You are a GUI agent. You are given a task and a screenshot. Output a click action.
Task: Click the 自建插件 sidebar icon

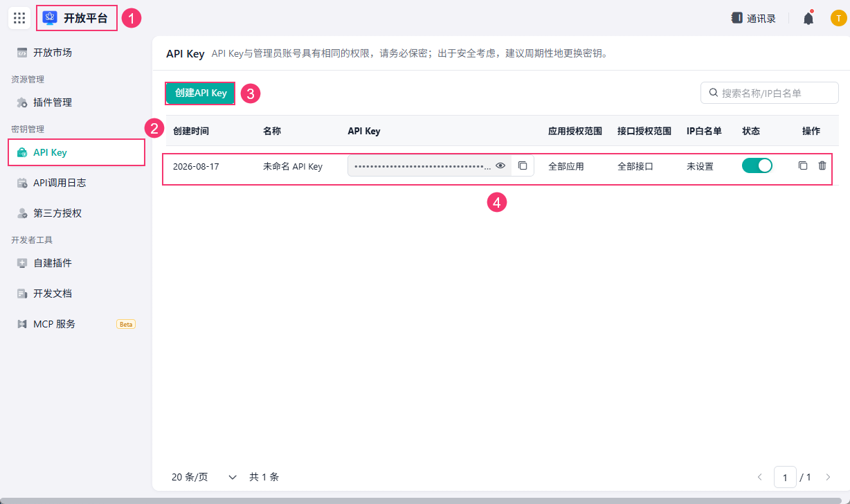(x=22, y=263)
